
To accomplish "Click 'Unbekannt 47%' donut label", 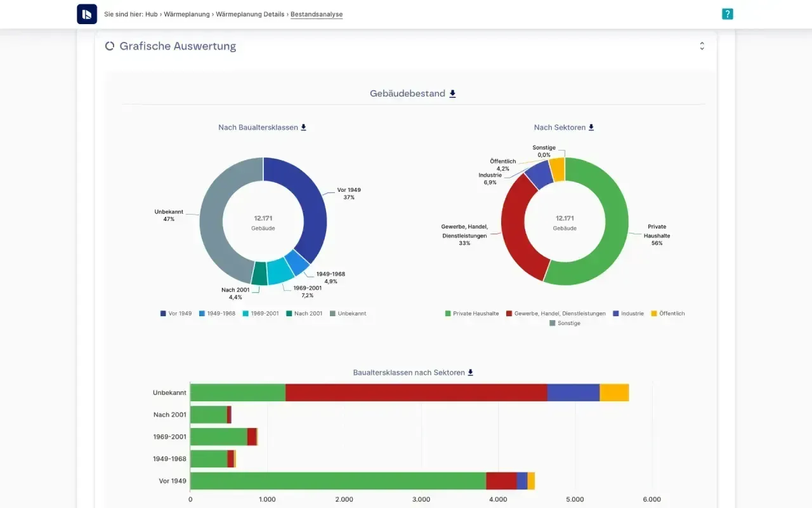I will coord(168,215).
